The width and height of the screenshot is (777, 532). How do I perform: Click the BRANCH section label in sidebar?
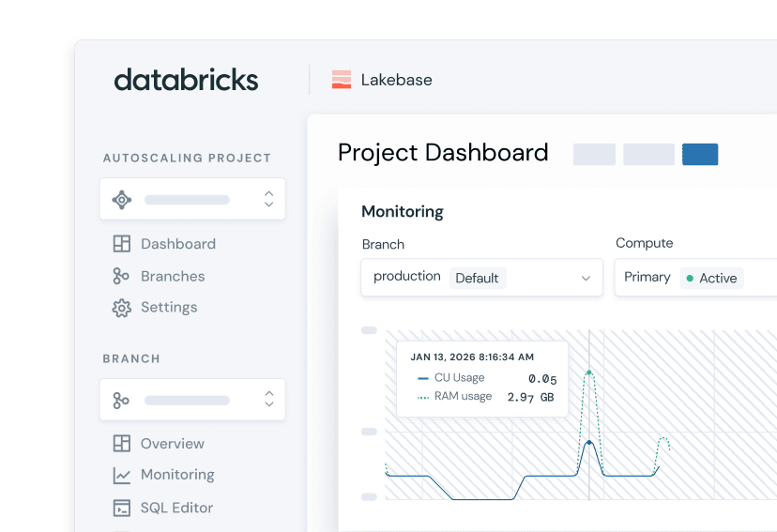[131, 358]
